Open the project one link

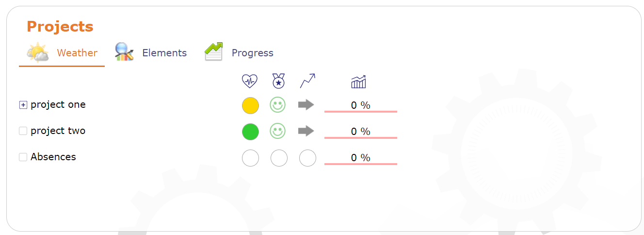[58, 104]
